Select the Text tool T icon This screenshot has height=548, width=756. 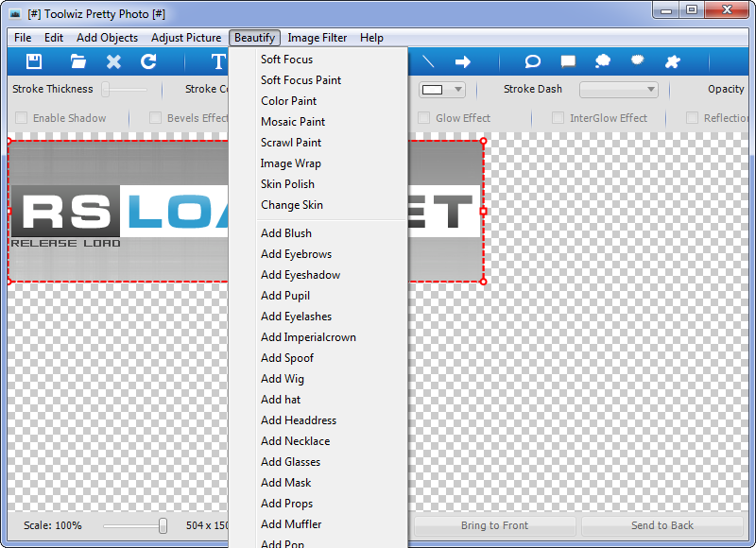218,61
